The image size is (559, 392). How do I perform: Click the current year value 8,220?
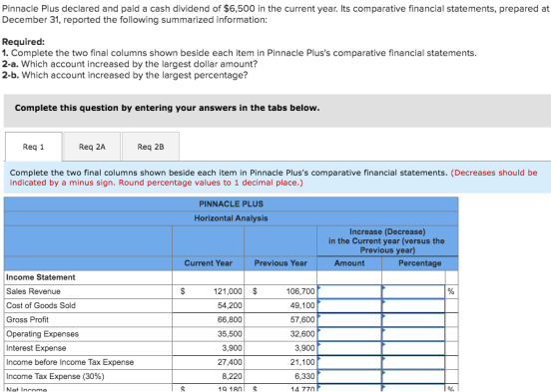pos(232,377)
